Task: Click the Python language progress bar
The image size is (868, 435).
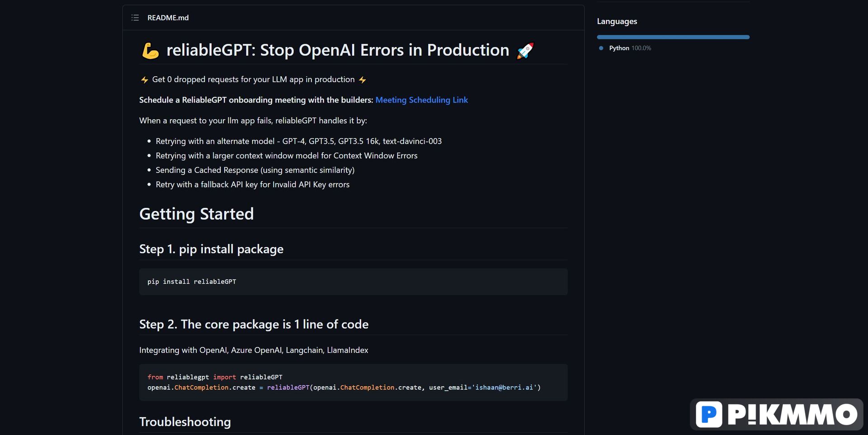Action: click(673, 37)
